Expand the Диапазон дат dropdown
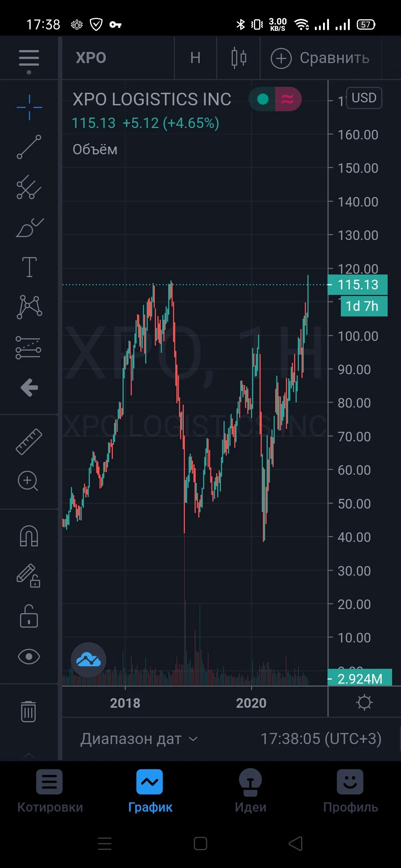 [140, 739]
